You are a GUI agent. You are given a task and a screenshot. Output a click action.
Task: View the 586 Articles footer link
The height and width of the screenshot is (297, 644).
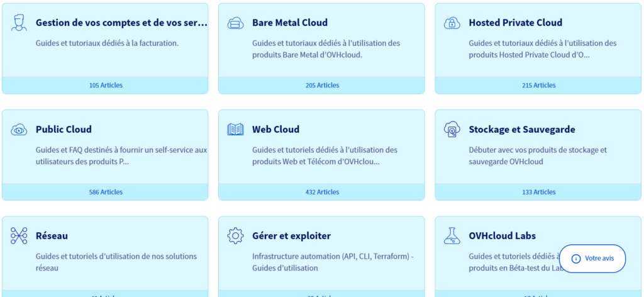(x=106, y=192)
